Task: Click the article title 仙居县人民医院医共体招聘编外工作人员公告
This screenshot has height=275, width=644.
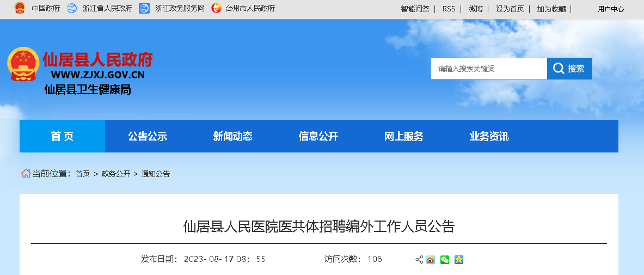Action: click(318, 227)
